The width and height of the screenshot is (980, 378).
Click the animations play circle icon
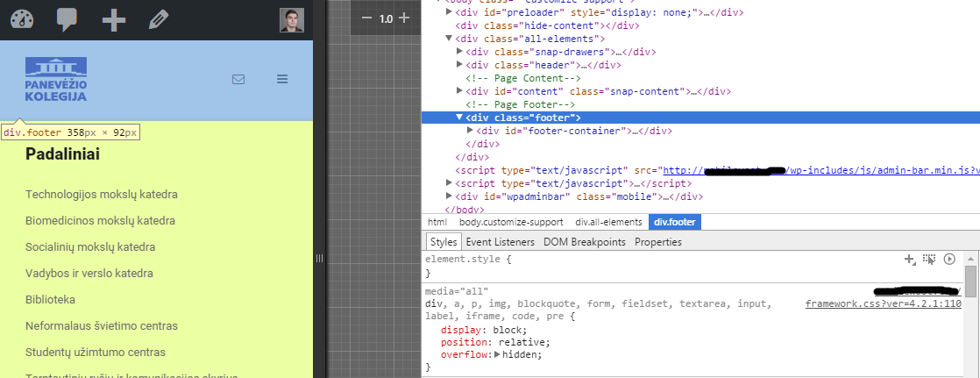[949, 259]
